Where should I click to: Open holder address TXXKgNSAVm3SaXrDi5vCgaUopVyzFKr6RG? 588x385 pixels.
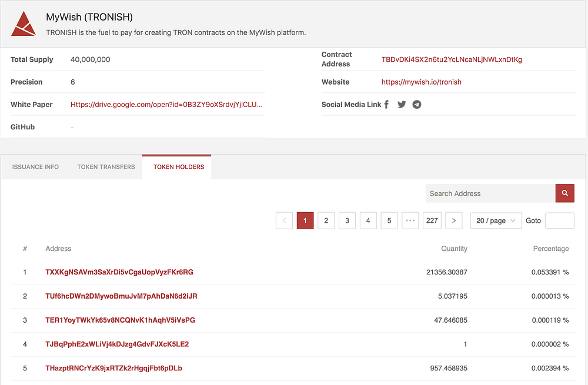[x=119, y=272]
